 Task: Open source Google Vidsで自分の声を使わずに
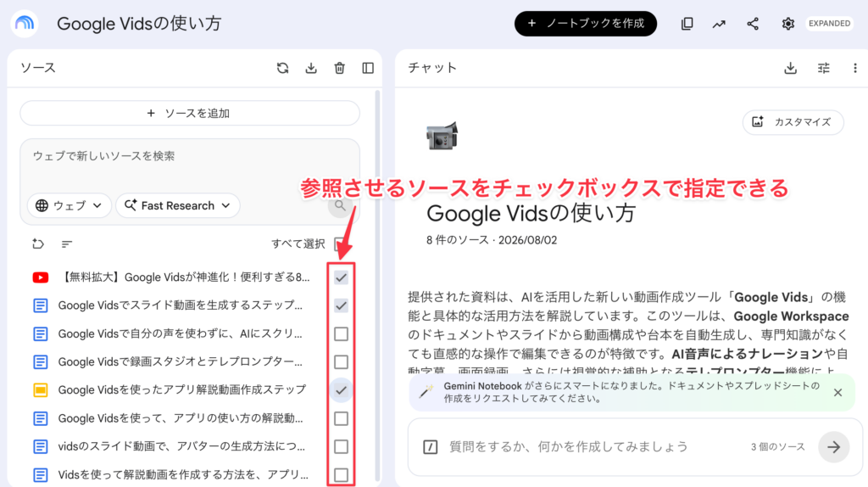click(x=181, y=334)
